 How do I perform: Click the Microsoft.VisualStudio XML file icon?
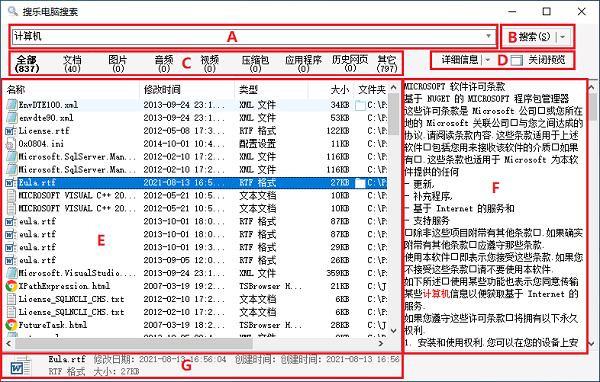11,273
